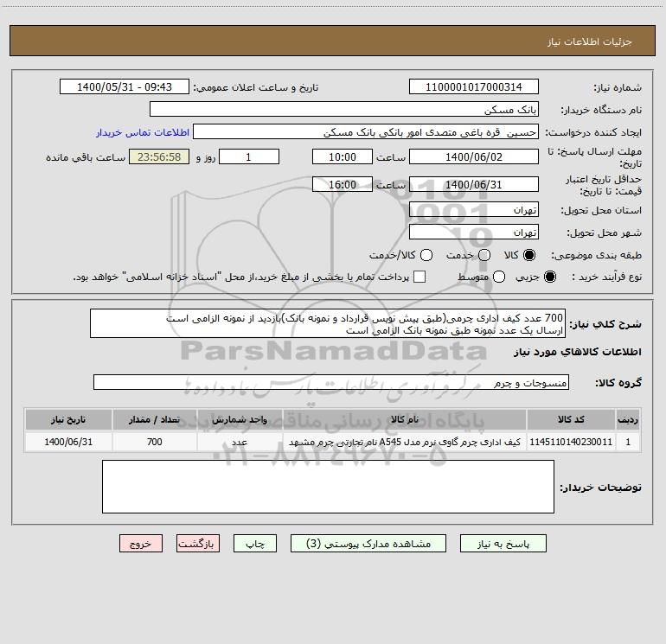Screen dimensions: 666x644
Task: Click the تعداد / مقدار column header
Action: coord(155,419)
